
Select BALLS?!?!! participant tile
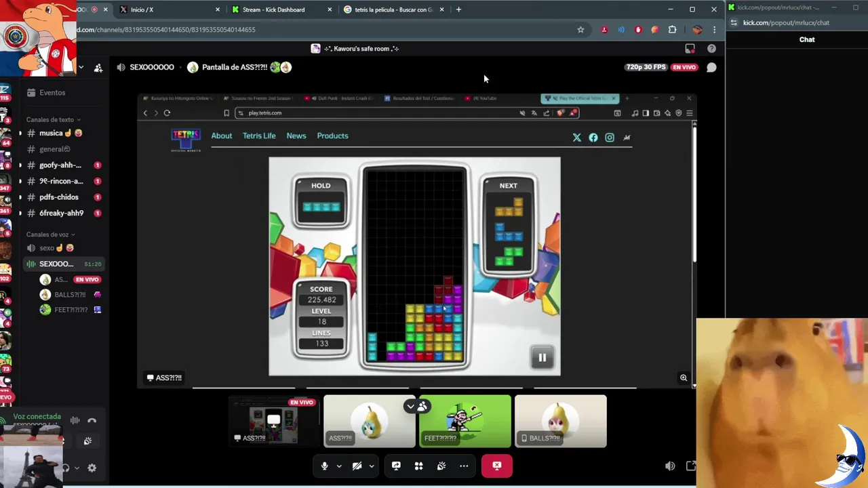pyautogui.click(x=561, y=421)
